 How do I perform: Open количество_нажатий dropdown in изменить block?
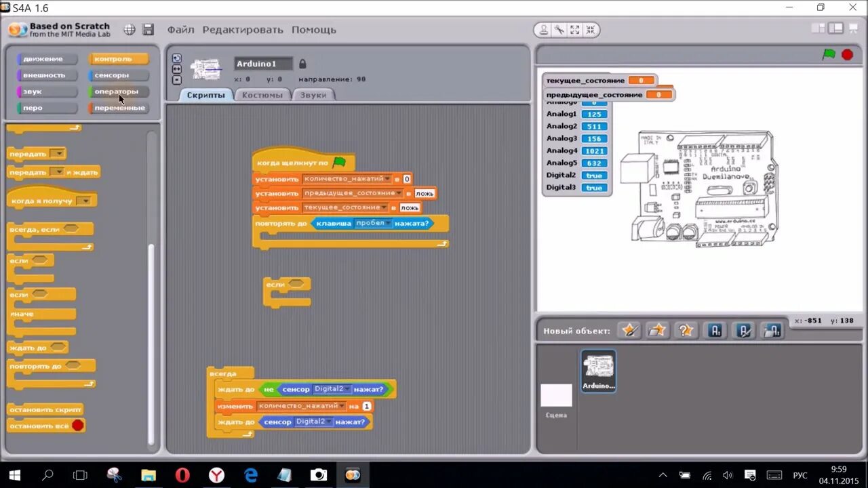342,406
